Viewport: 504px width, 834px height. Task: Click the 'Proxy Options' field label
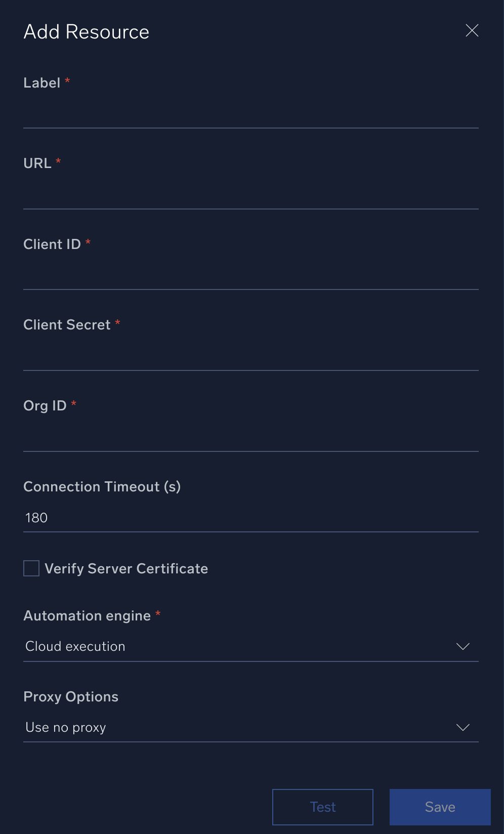point(71,697)
